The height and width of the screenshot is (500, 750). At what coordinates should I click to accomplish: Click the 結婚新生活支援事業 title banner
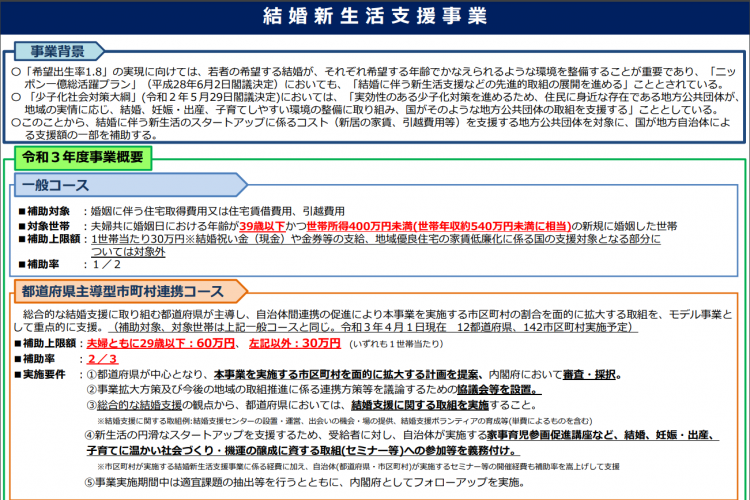tap(375, 17)
